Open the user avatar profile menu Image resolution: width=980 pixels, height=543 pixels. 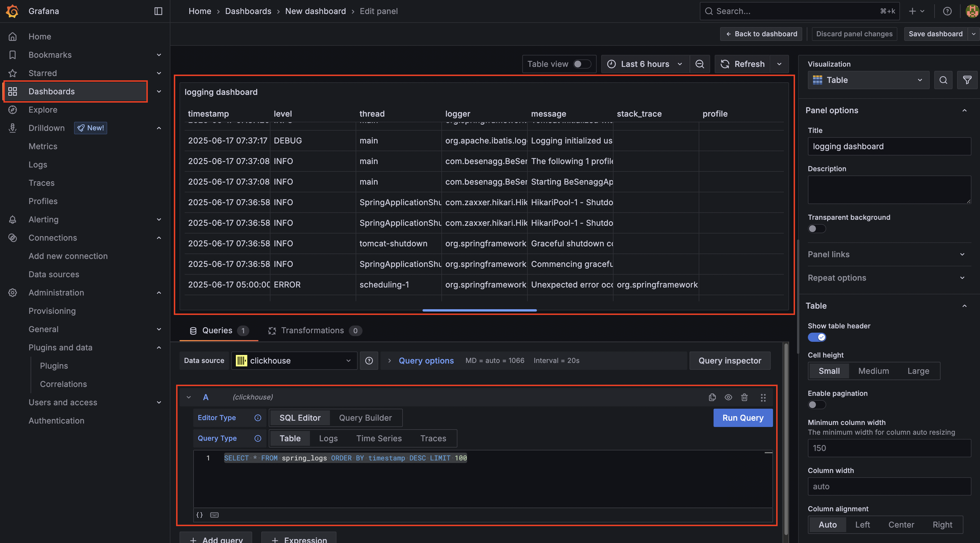pyautogui.click(x=972, y=11)
